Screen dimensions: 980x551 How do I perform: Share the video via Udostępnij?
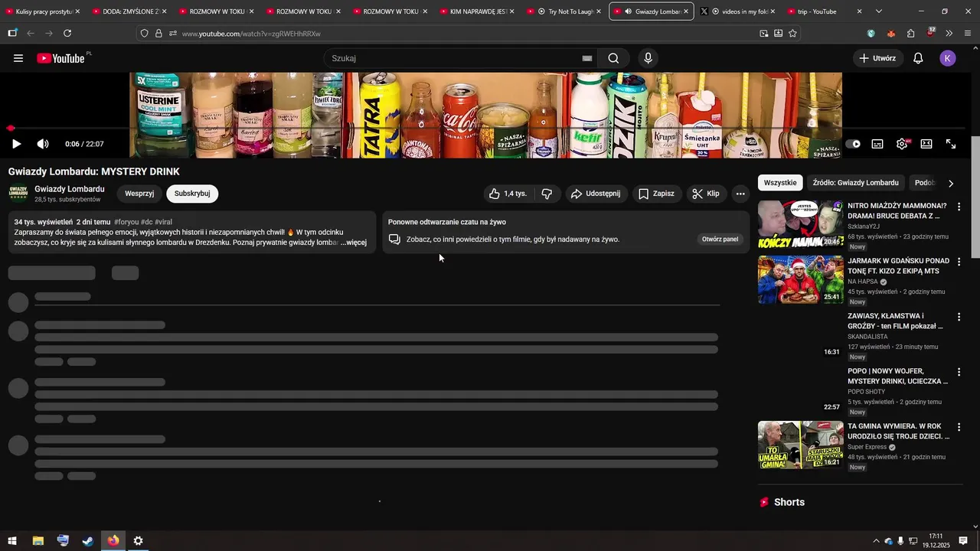pyautogui.click(x=596, y=194)
